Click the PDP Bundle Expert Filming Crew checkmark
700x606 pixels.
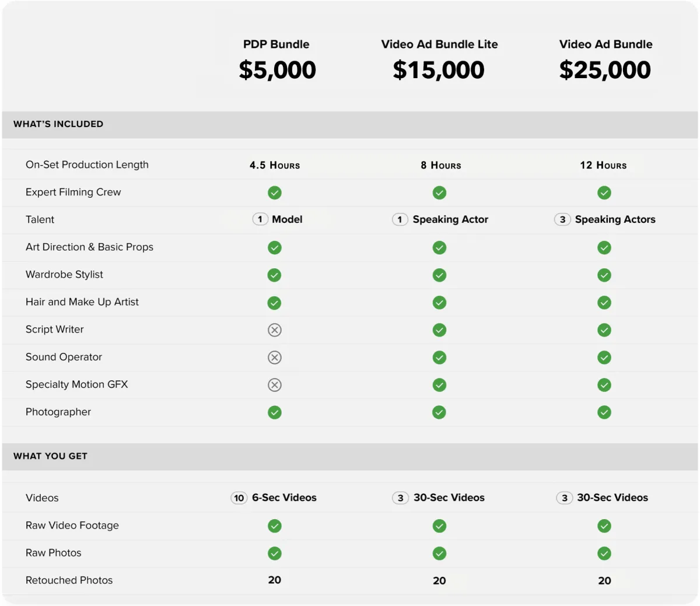(275, 192)
